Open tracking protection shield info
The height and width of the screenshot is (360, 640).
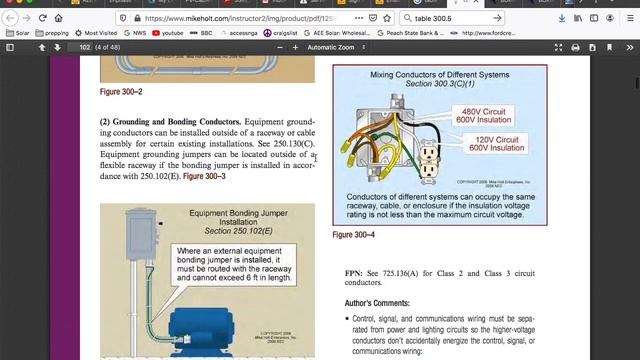coord(123,18)
